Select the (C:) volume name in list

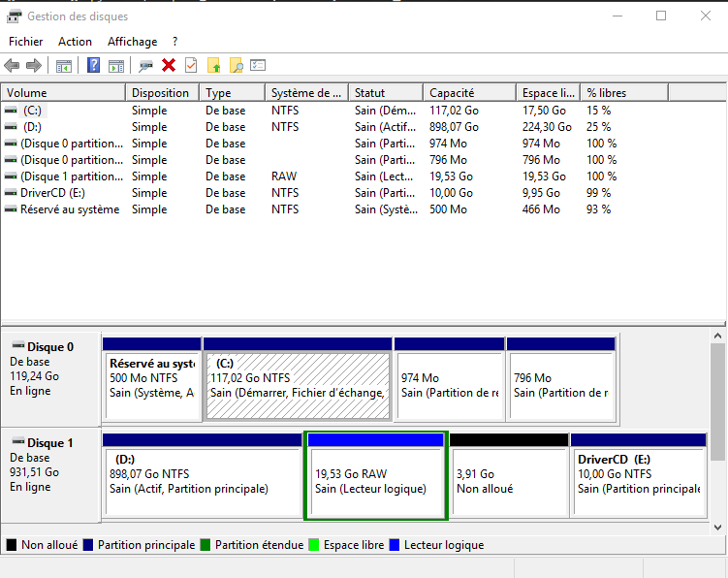[33, 111]
